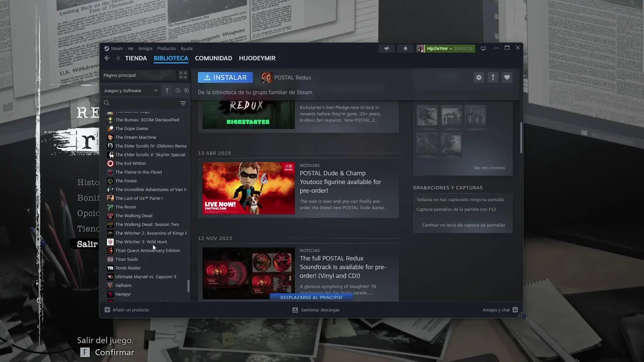Click The Forest game icon

(110, 181)
